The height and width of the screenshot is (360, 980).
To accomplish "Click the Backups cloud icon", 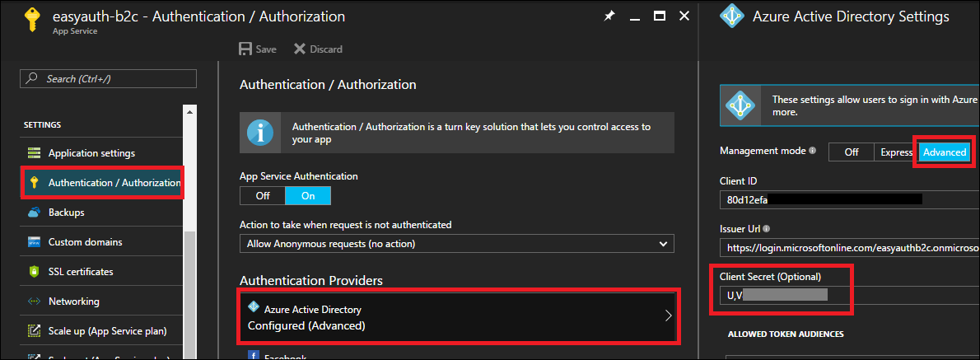I will tap(34, 213).
